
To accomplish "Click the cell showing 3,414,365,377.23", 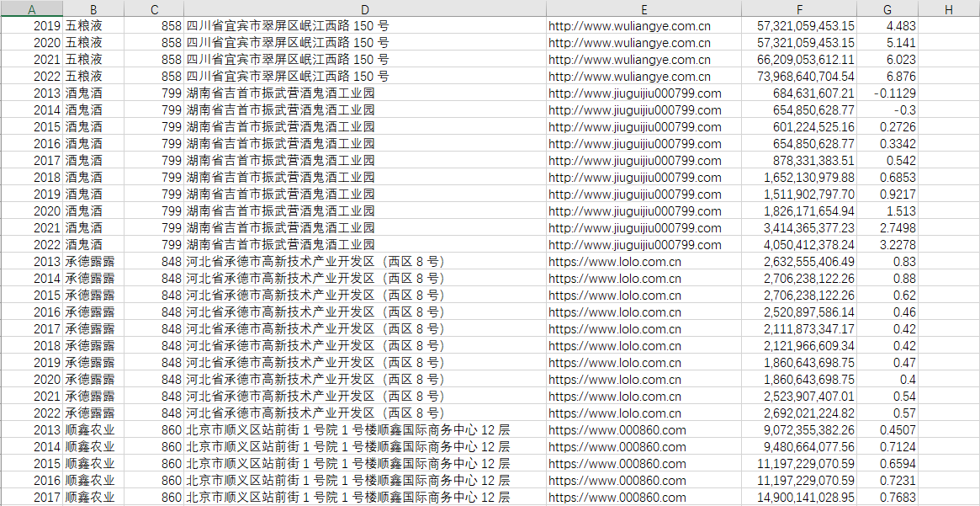I will 799,228.
